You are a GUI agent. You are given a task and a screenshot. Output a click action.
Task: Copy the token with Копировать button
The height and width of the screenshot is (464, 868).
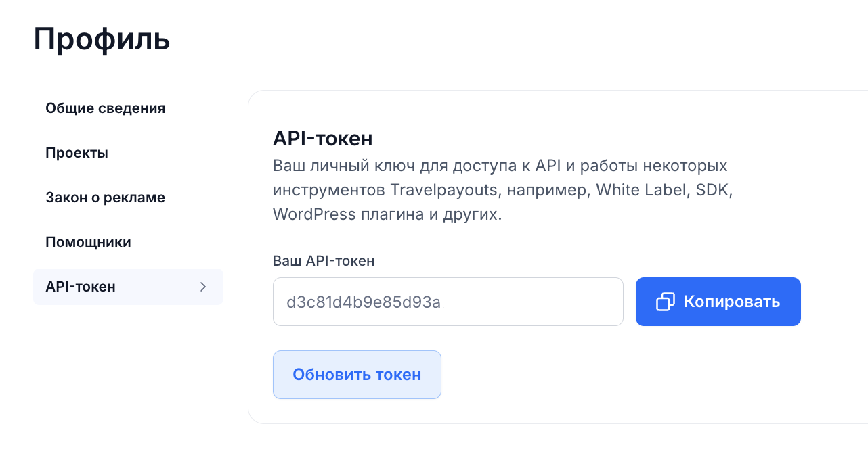point(718,302)
